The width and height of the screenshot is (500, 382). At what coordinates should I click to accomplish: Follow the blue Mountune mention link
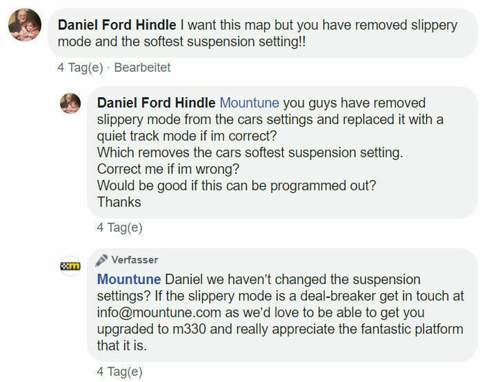click(x=249, y=103)
